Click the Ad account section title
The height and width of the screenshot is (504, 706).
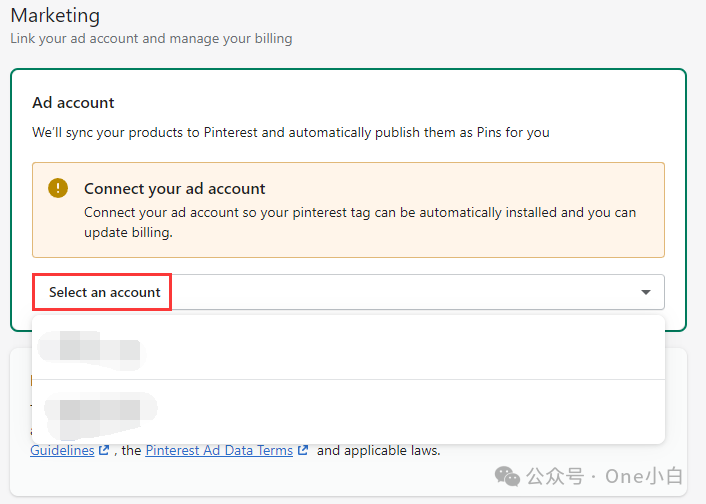[73, 102]
